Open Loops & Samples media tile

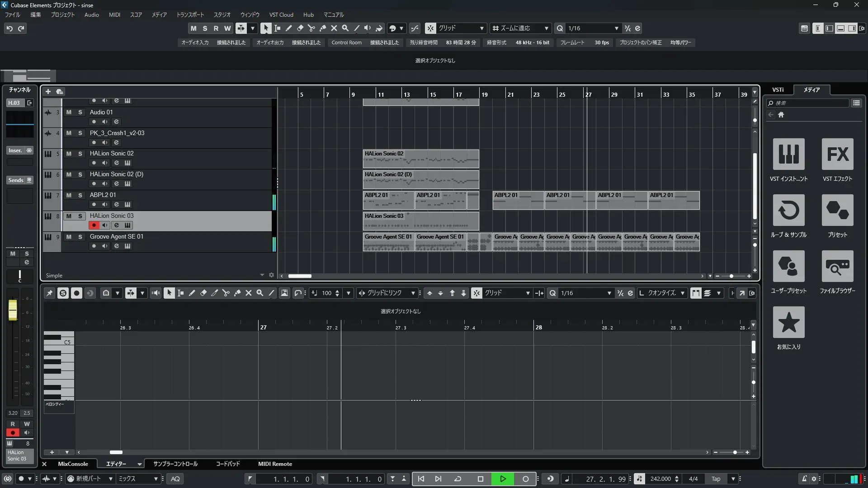pyautogui.click(x=788, y=210)
